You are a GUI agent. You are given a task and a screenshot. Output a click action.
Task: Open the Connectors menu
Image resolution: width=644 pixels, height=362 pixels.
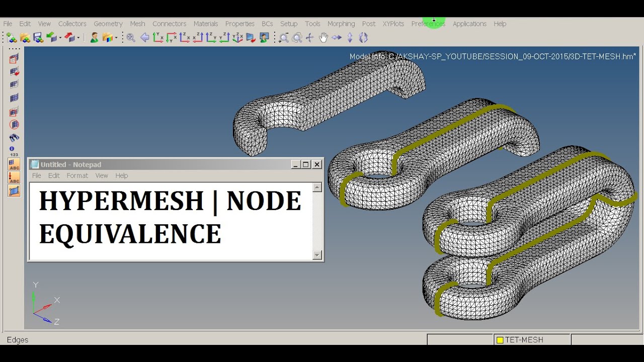point(170,24)
